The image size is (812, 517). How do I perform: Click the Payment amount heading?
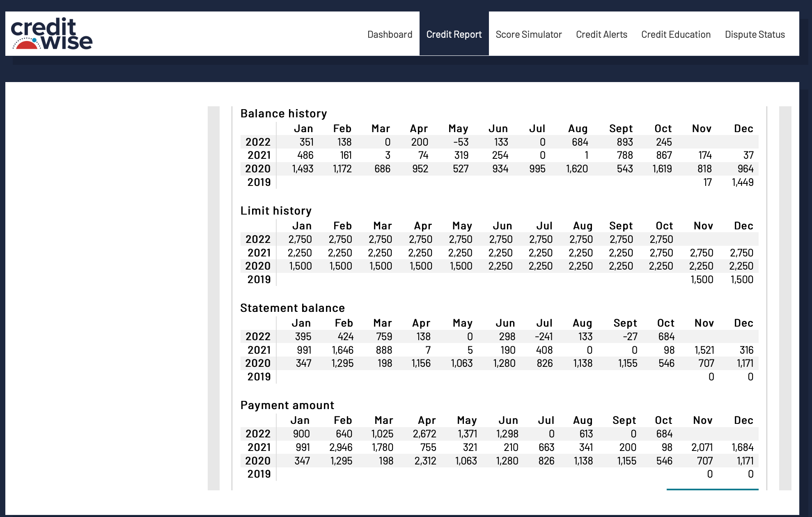(287, 405)
